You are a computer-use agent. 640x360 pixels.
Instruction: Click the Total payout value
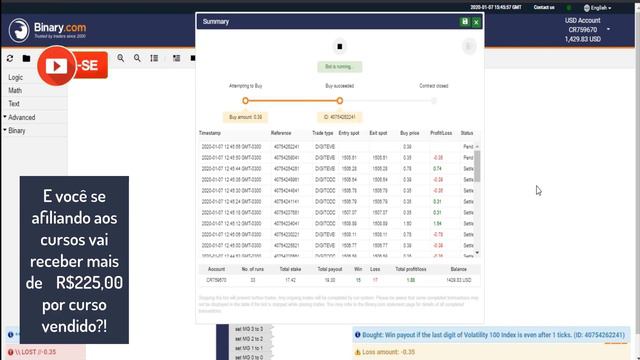point(330,280)
